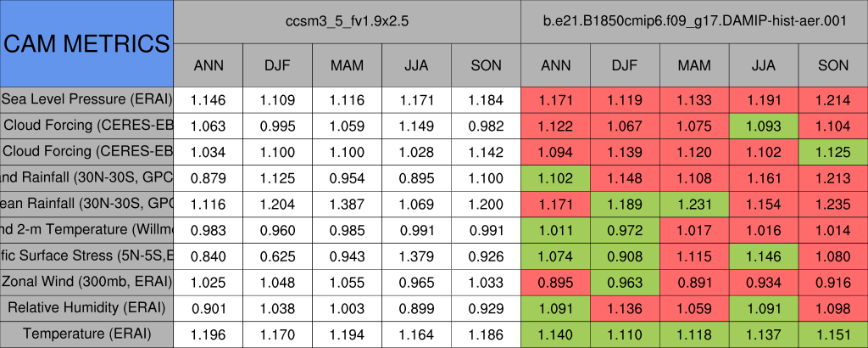Screen dimensions: 868x348
Task: Click the Surface Stress (5N-5S) row label
Action: (x=86, y=255)
